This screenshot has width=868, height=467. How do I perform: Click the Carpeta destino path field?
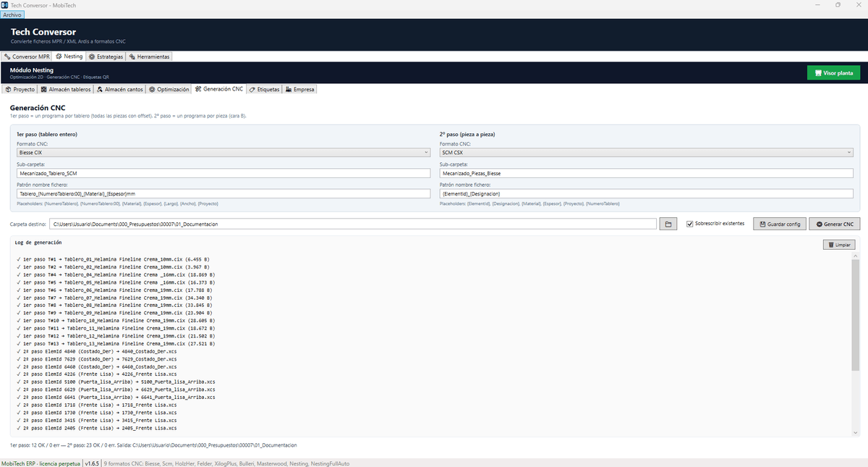[353, 224]
